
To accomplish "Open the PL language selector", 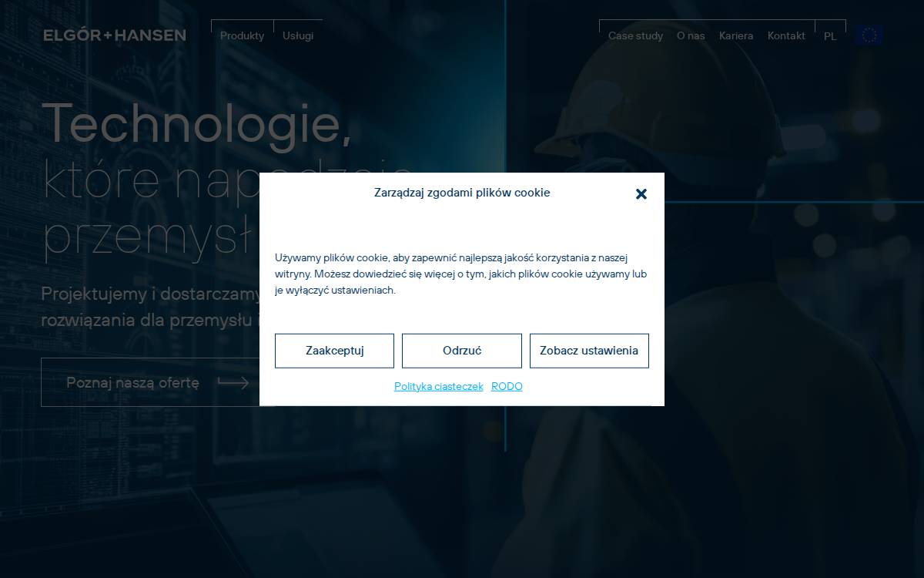I will pyautogui.click(x=830, y=36).
